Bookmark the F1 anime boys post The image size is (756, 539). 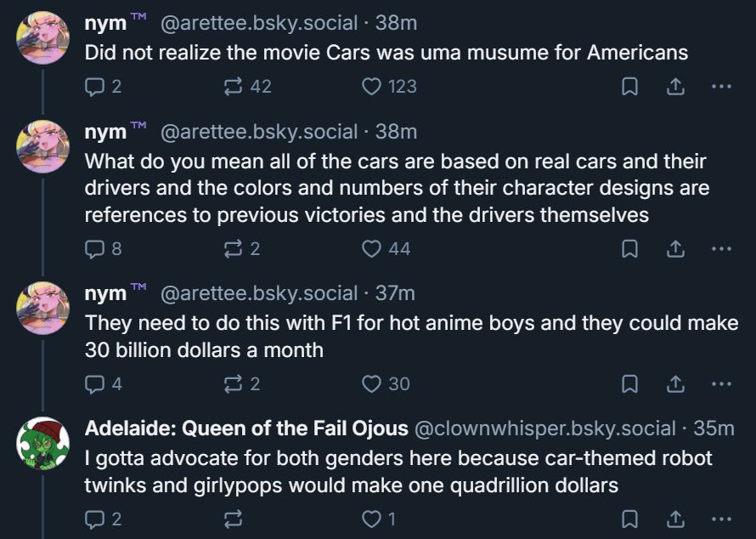[629, 383]
